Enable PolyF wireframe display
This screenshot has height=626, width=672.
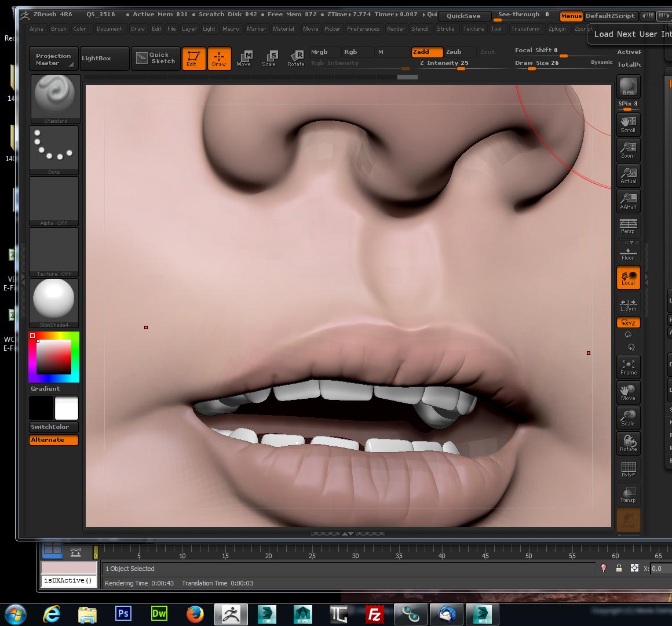(628, 469)
